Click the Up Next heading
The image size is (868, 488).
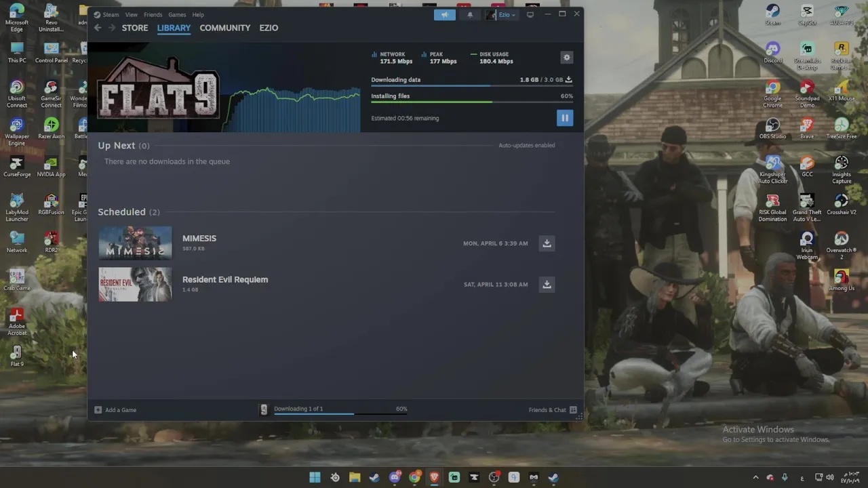(x=116, y=145)
